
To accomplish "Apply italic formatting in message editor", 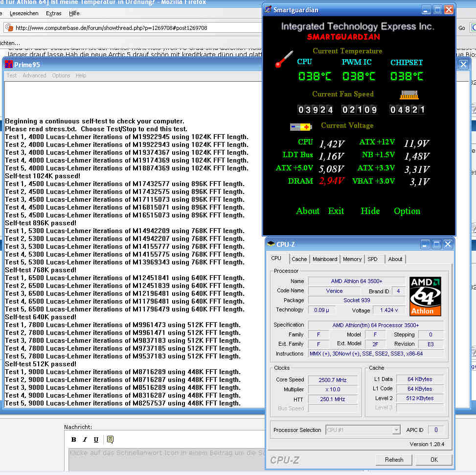I will pyautogui.click(x=85, y=439).
